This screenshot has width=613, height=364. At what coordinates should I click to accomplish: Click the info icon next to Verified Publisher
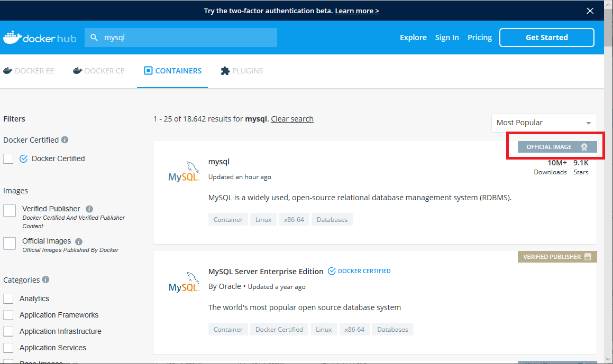89,209
